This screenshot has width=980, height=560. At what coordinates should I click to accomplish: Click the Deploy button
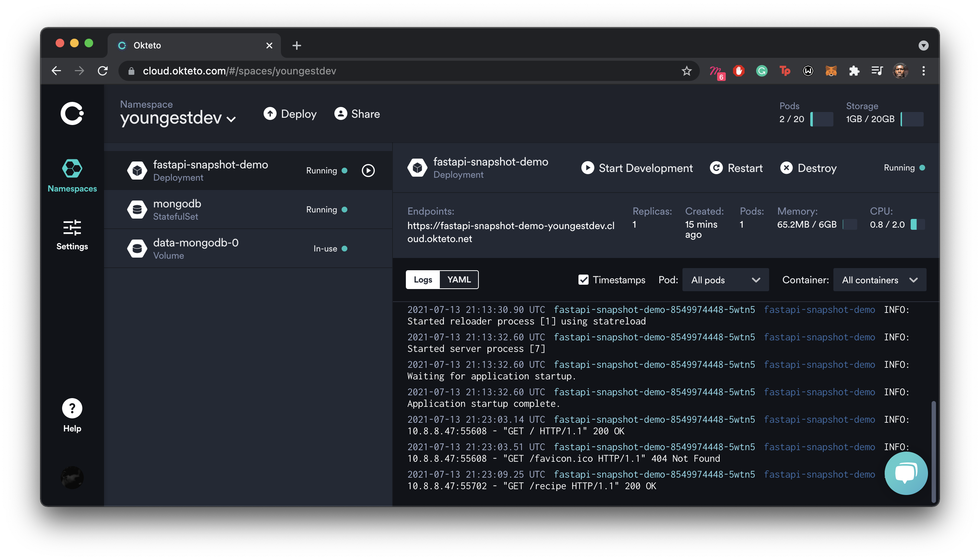(x=290, y=114)
